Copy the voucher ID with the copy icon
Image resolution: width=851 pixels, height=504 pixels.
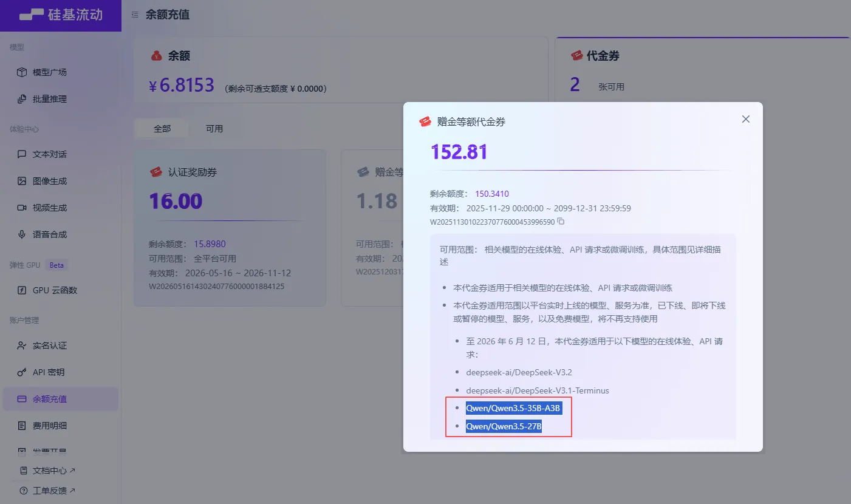(561, 222)
